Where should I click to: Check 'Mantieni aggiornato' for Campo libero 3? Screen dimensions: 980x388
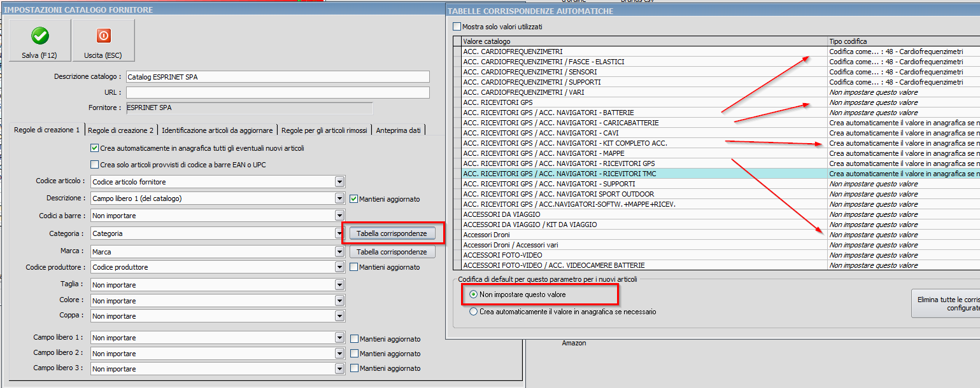pos(354,368)
